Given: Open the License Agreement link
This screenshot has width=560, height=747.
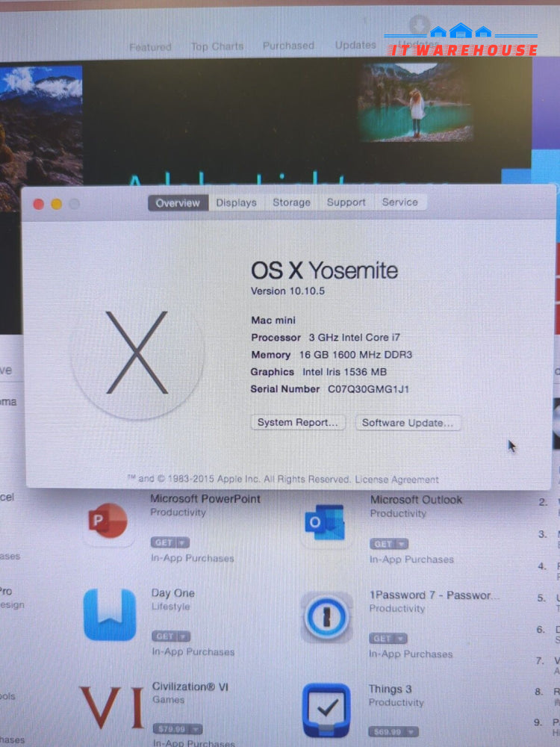Looking at the screenshot, I should (x=396, y=480).
